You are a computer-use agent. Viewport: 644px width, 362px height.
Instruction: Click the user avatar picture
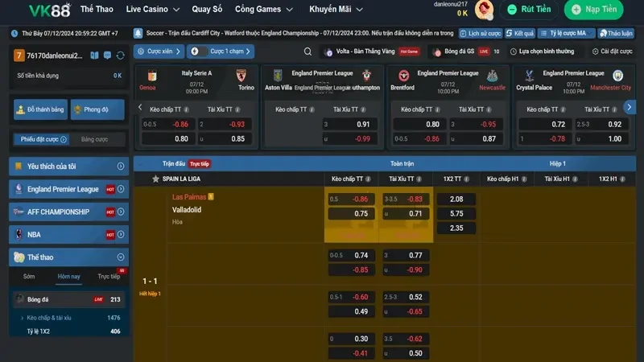pos(484,10)
